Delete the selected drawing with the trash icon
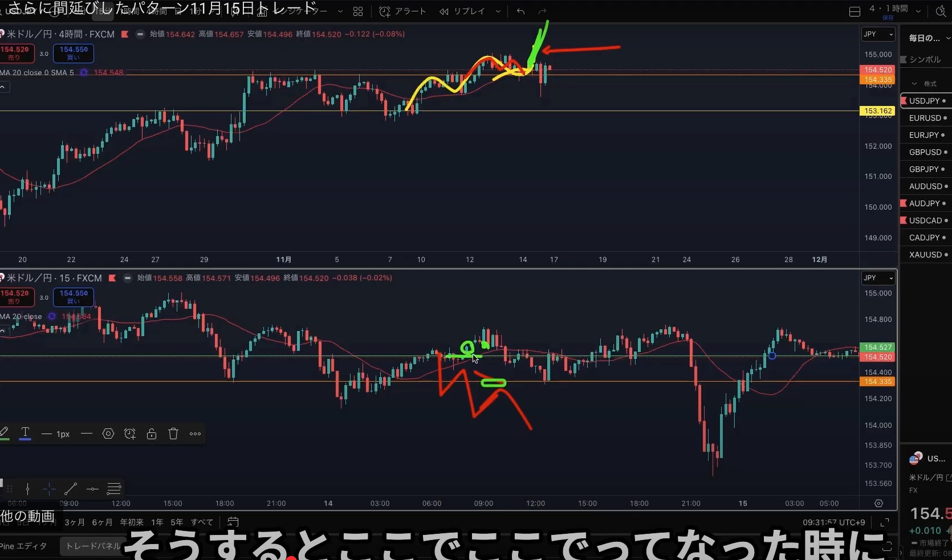 point(173,434)
